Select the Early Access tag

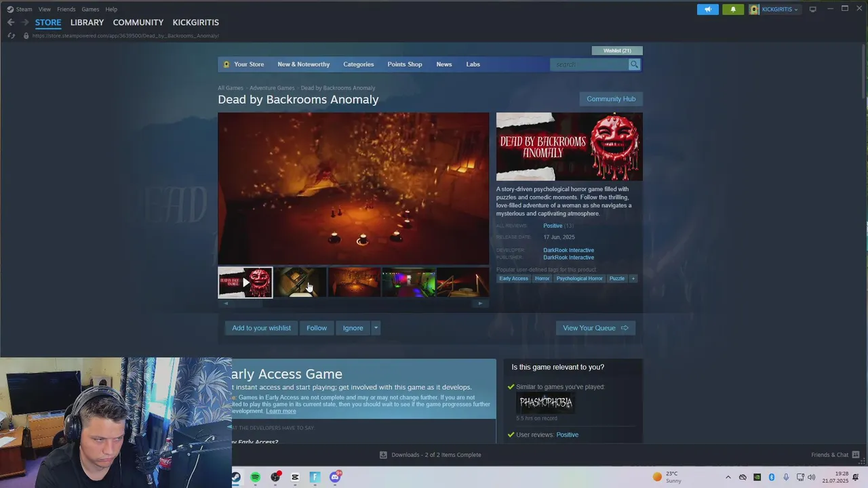(x=513, y=279)
